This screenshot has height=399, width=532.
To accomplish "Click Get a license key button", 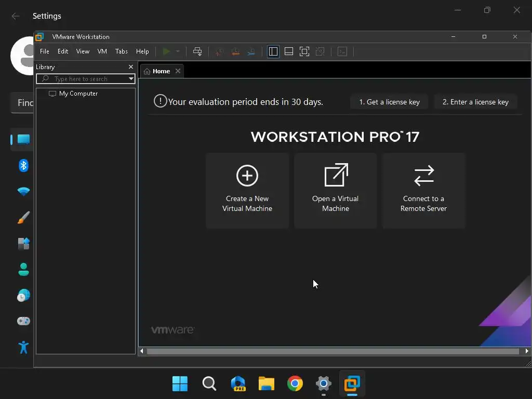I will [389, 102].
